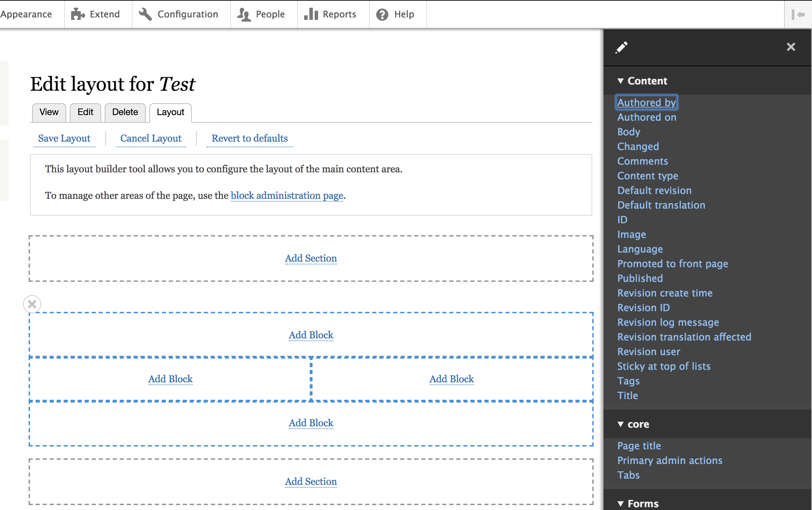Click the Help question-mark icon
The width and height of the screenshot is (812, 510).
pyautogui.click(x=382, y=14)
